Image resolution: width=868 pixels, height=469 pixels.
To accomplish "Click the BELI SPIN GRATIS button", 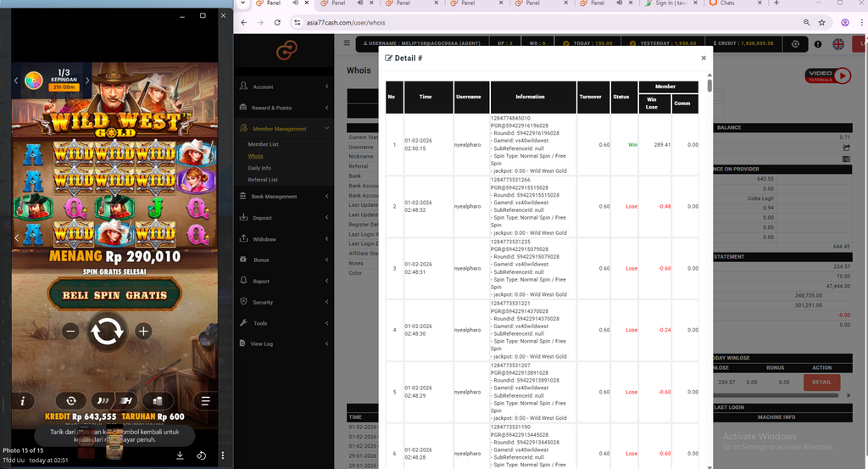I will (x=114, y=295).
